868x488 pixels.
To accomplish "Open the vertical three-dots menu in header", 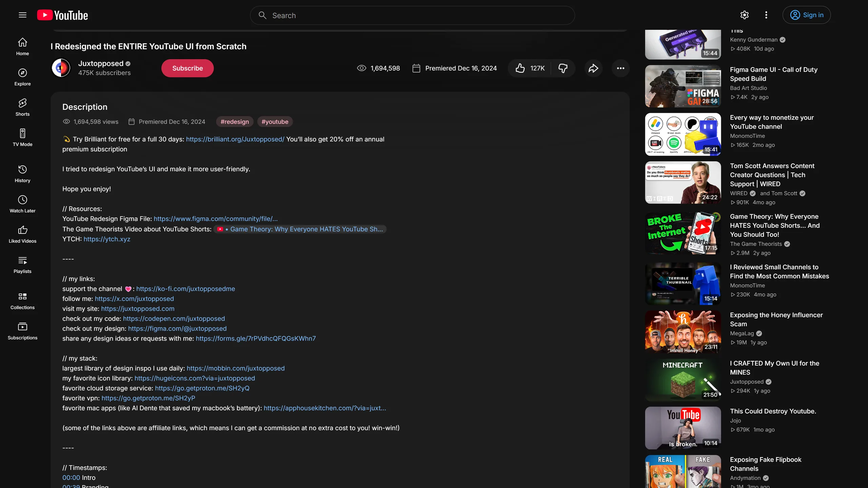I will [x=766, y=15].
